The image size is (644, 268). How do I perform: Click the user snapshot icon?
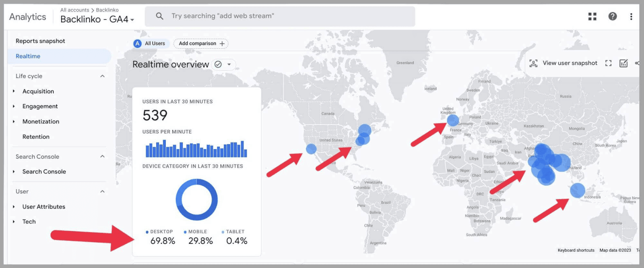533,63
